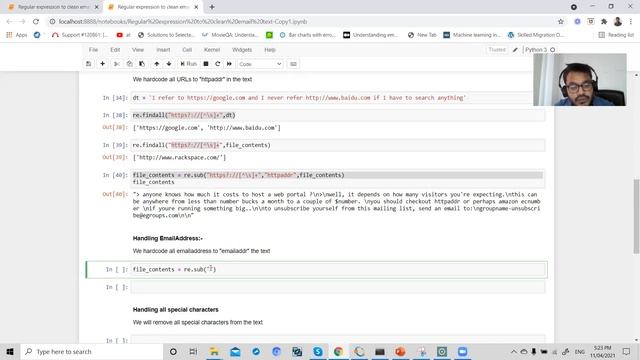Run the current cell
Screen dimensions: 640x360
pyautogui.click(x=189, y=64)
